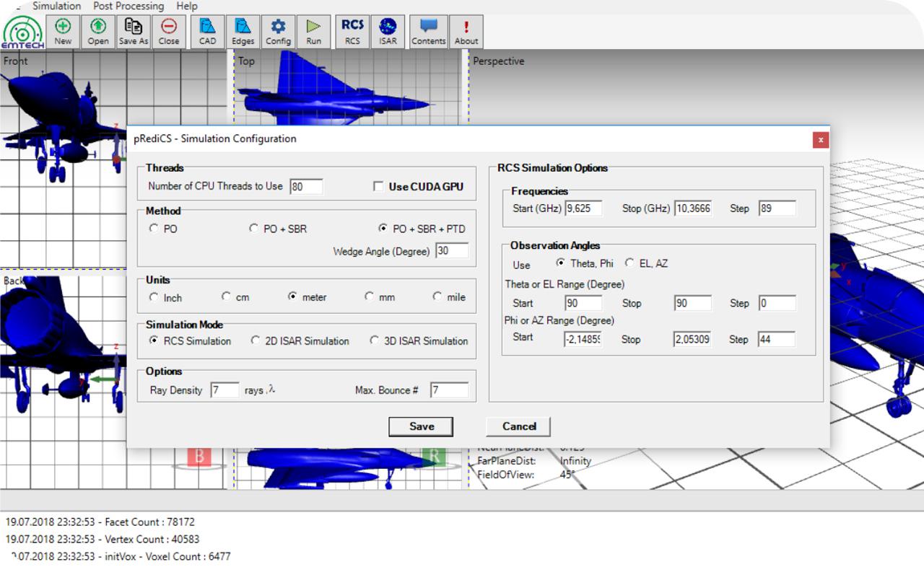Screen dimensions: 924x567
Task: Start simulation with the Run icon
Action: point(313,32)
